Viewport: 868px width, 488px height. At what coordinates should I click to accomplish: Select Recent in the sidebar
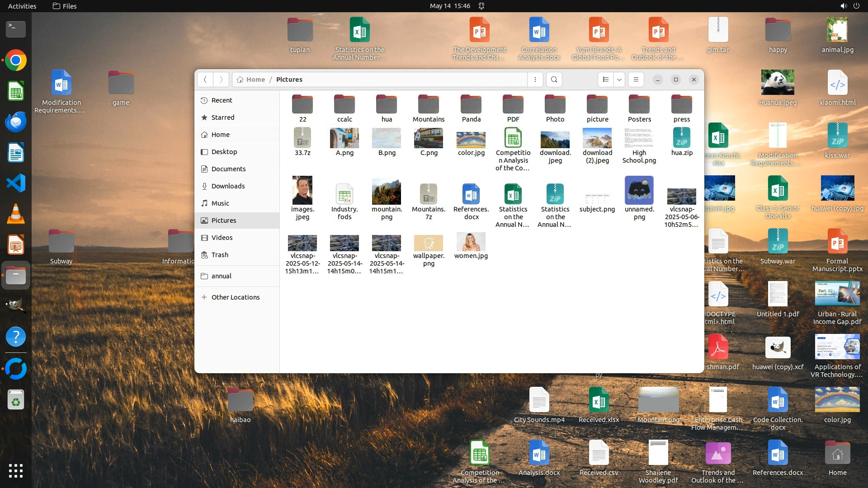[222, 100]
